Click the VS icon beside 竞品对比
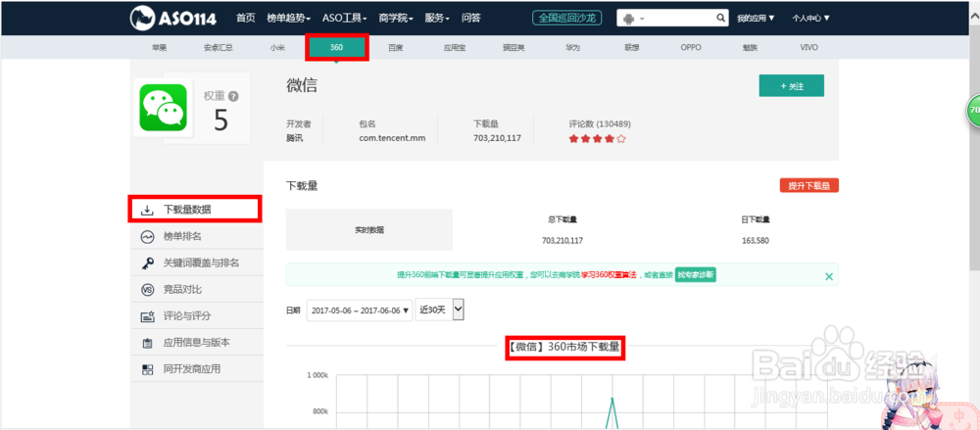The height and width of the screenshot is (430, 980). pos(147,290)
